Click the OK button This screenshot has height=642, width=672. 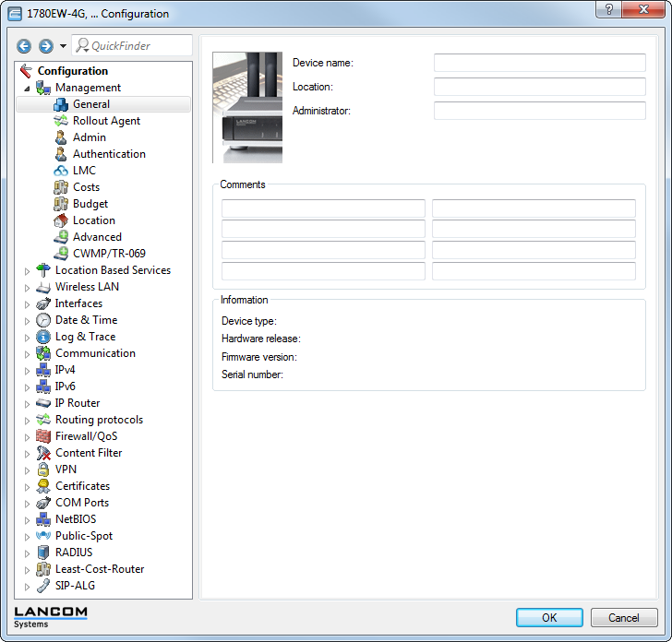[549, 617]
